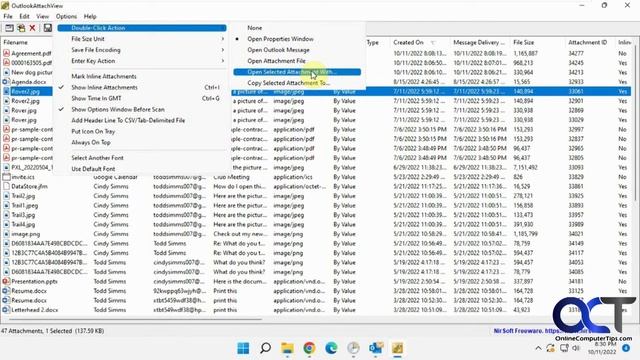The image size is (640, 360).
Task: Click the image icon beside New dog picture
Action: (x=6, y=72)
